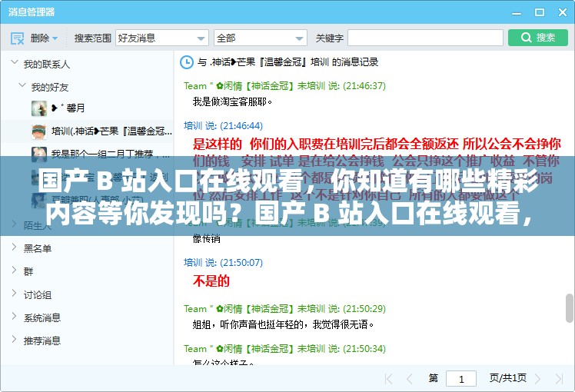
Task: Click the 培训 说: (21:46:44) header
Action: point(224,126)
